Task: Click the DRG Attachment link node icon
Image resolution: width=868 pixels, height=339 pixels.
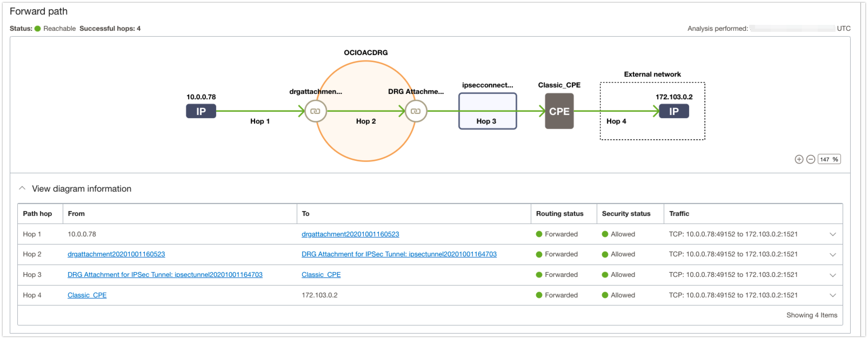Action: [416, 111]
